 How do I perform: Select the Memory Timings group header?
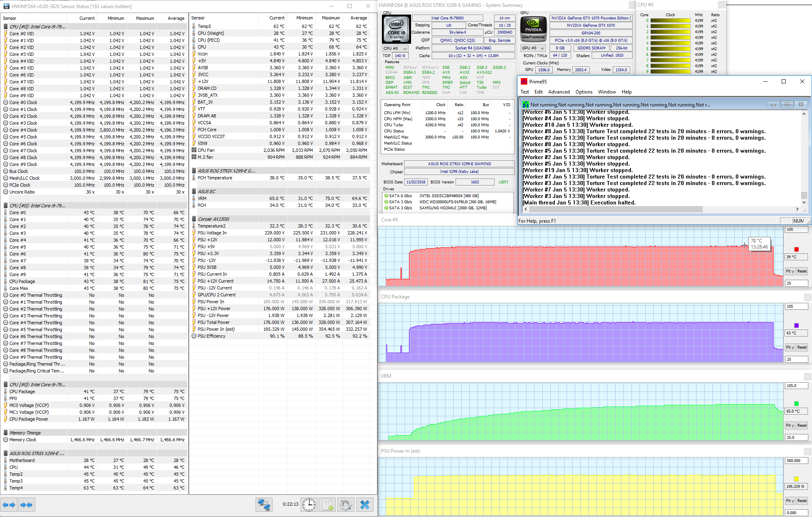(94, 433)
